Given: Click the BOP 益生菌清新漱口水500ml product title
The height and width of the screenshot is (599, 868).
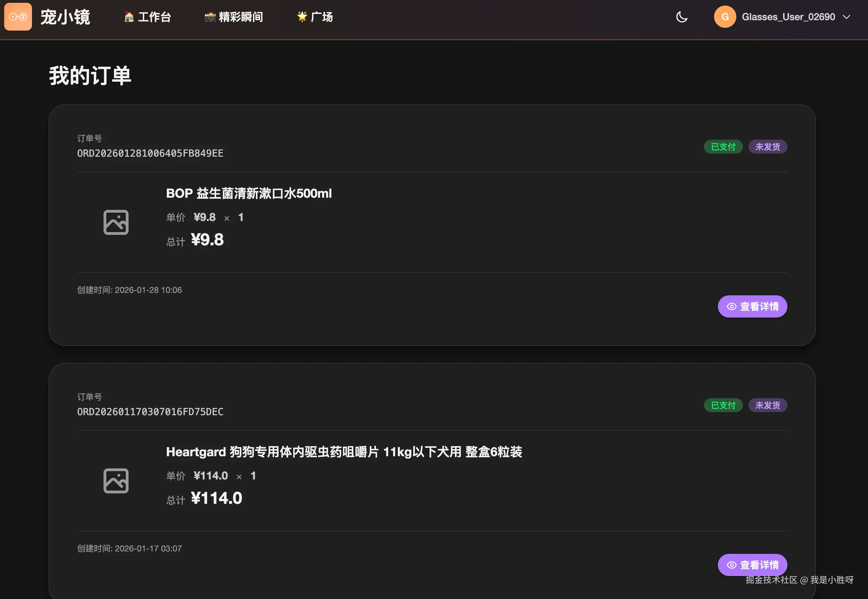Looking at the screenshot, I should click(249, 194).
